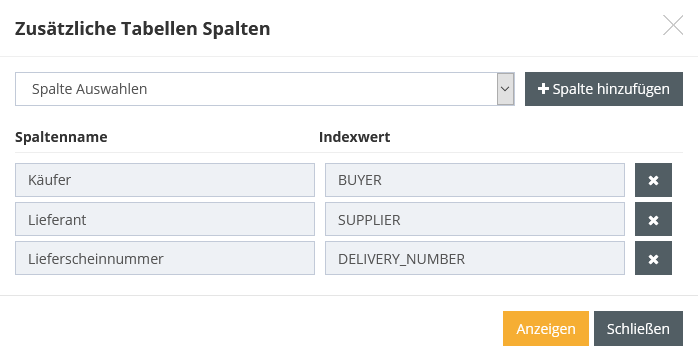
Task: Click the Zusätzliche Tabellen Spalten title
Action: (x=142, y=28)
